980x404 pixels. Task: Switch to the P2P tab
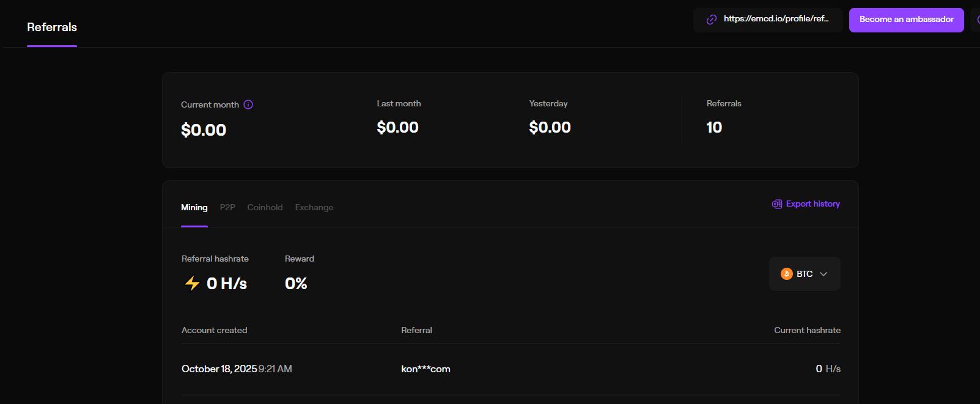click(227, 208)
